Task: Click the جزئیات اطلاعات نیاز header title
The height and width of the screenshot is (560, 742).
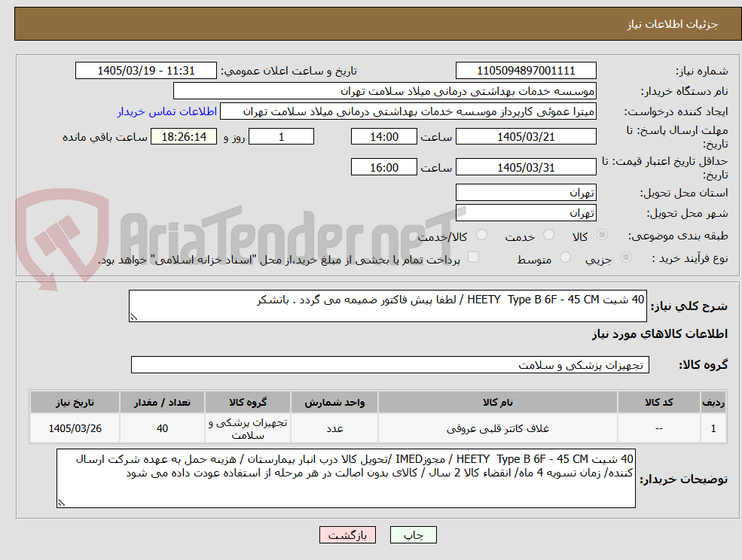Action: [673, 24]
